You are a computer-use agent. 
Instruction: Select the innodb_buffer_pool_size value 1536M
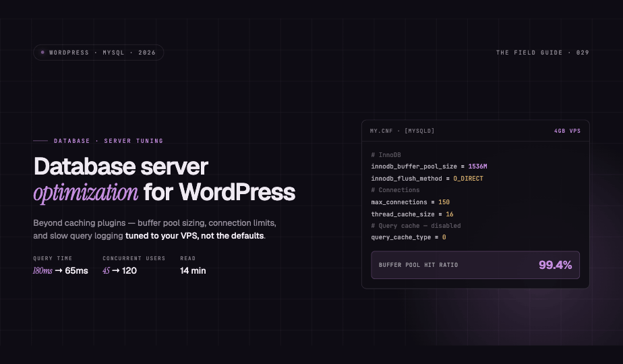[x=477, y=166]
